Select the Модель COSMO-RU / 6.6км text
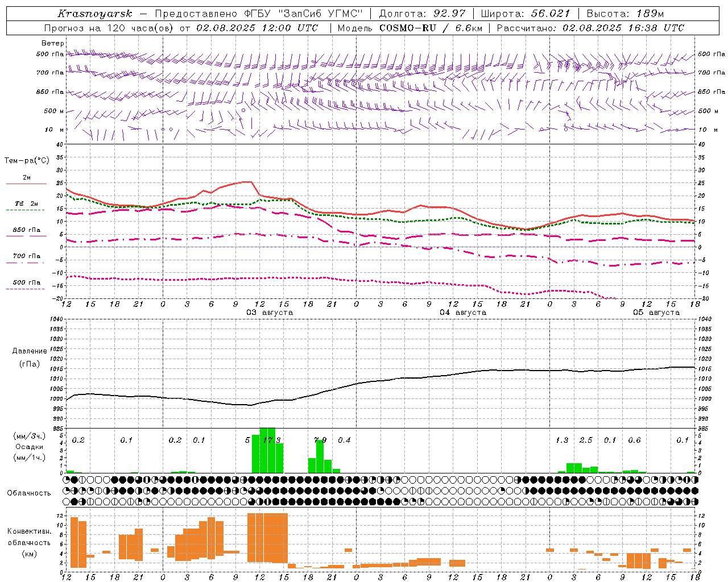The image size is (728, 582). tap(410, 28)
